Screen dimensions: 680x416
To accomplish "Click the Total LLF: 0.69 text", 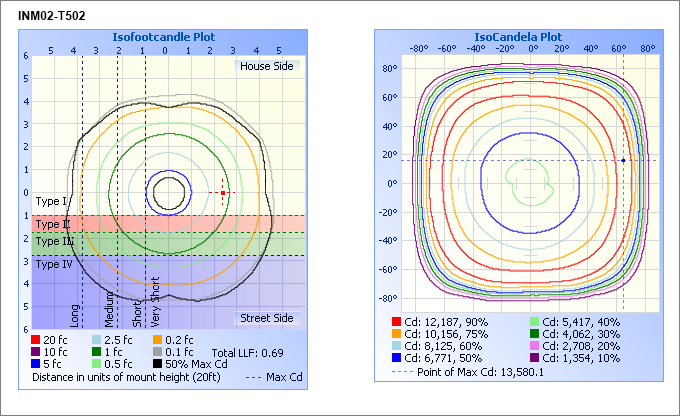I will coord(247,353).
